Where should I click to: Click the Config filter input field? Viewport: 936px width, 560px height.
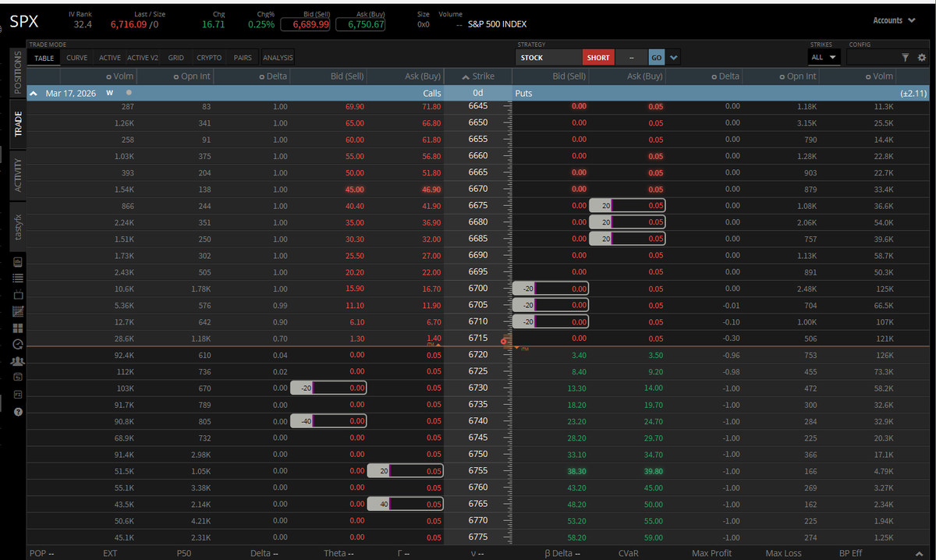[872, 58]
